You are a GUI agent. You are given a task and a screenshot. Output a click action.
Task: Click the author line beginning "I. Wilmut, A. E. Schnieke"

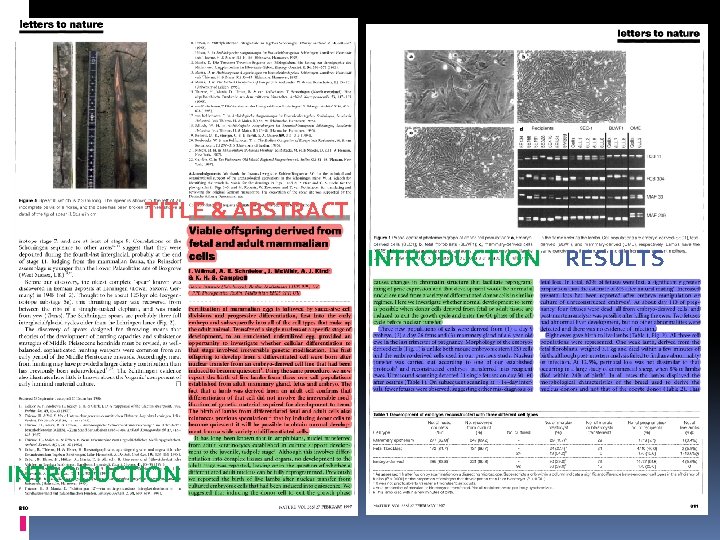coord(259,274)
